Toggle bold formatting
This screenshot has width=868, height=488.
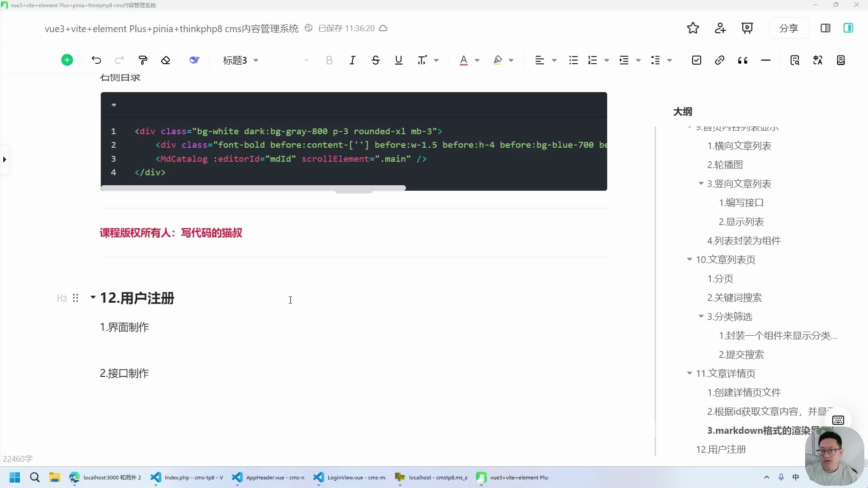tap(330, 60)
